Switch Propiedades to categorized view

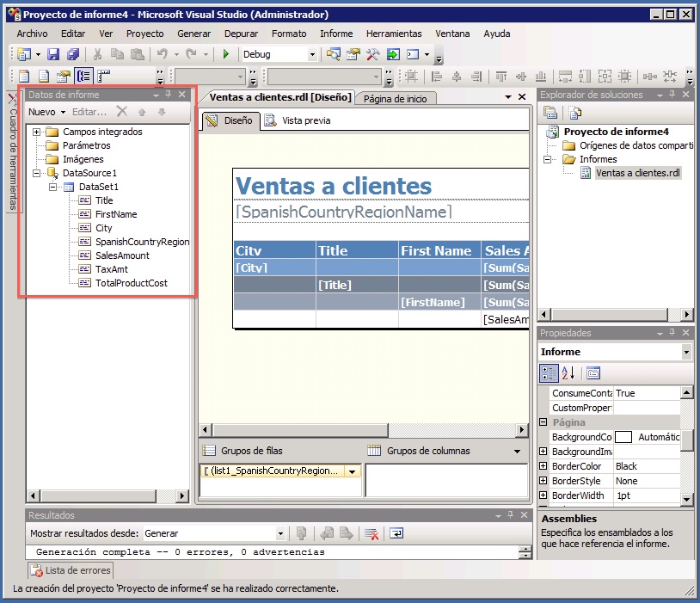tap(547, 372)
